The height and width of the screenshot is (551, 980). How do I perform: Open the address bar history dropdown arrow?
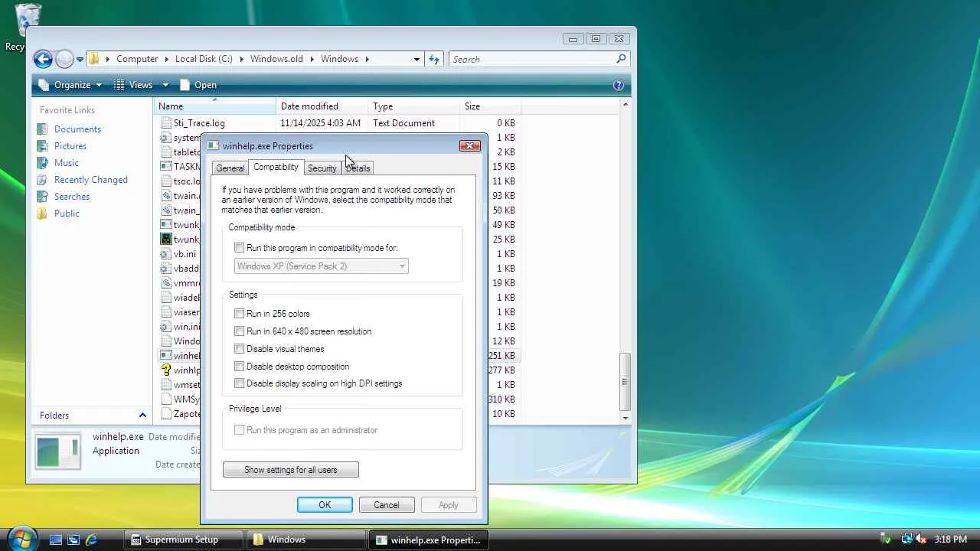(x=416, y=59)
